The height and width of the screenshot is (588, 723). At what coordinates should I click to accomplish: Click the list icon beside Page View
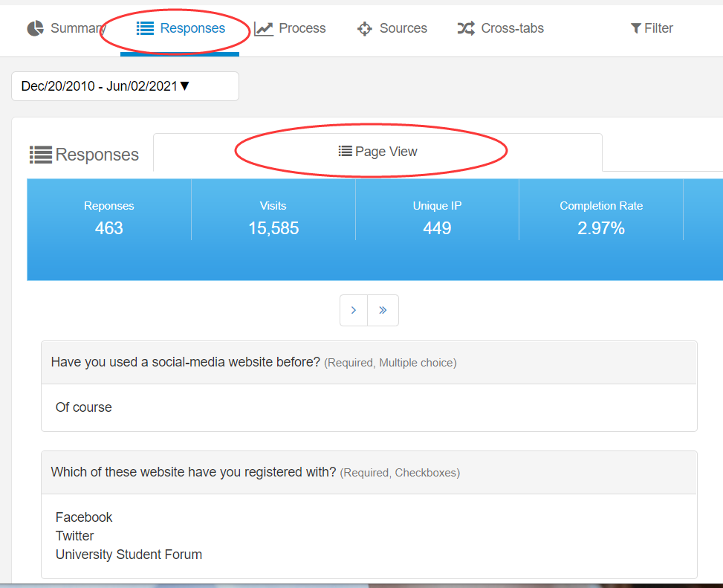click(x=345, y=152)
